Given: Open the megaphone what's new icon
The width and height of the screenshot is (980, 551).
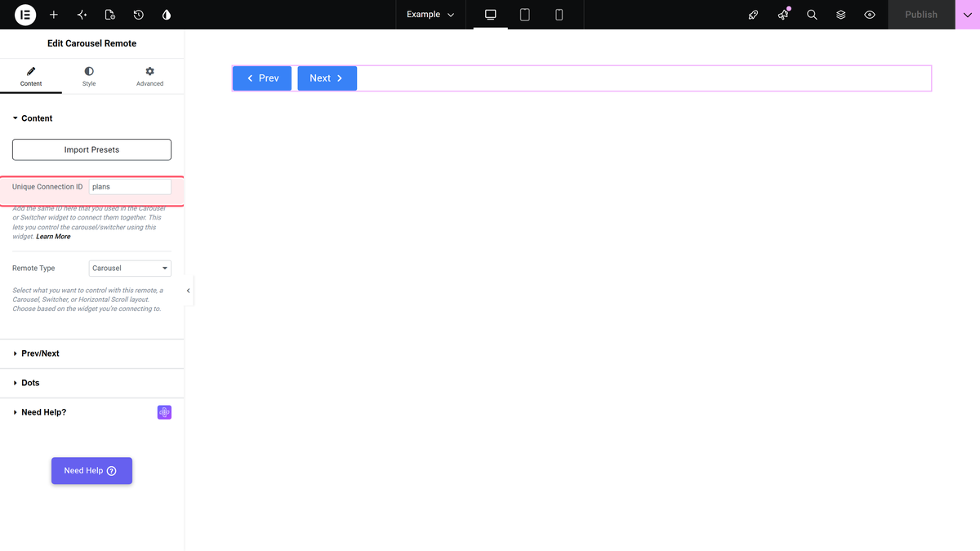Looking at the screenshot, I should coord(783,15).
